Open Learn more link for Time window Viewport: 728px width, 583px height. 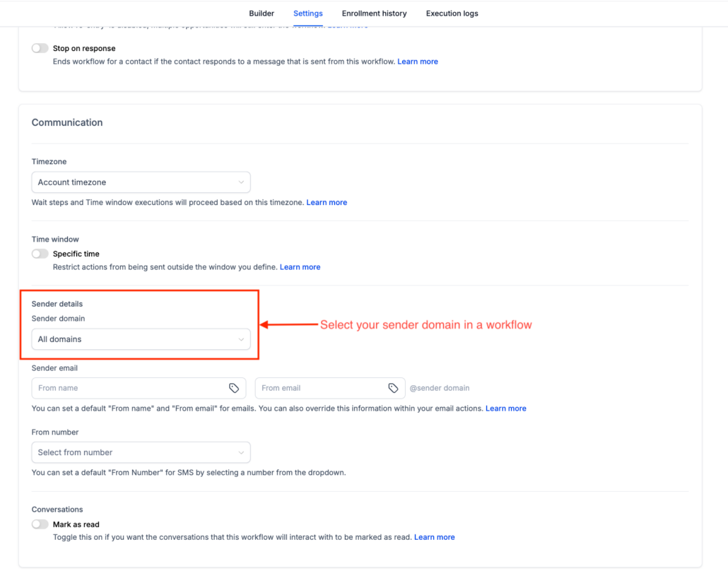(x=300, y=267)
